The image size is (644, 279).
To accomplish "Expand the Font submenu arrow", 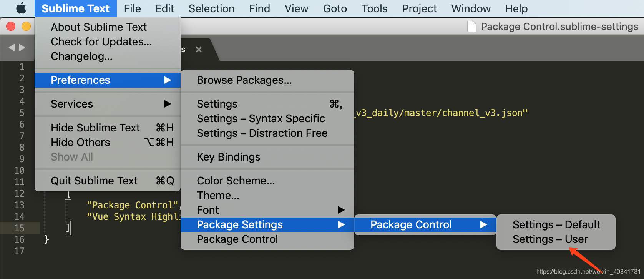I will coord(341,210).
